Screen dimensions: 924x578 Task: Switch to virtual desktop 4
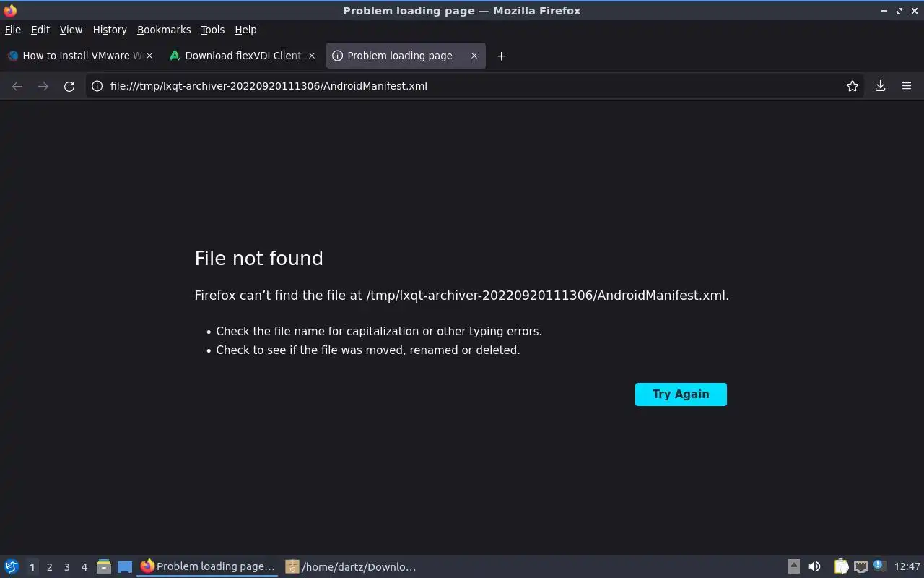[84, 567]
